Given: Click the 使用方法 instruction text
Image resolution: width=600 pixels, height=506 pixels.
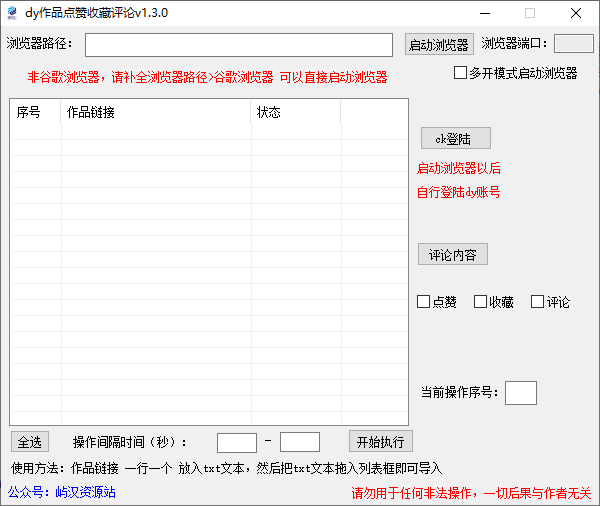Looking at the screenshot, I should [227, 468].
